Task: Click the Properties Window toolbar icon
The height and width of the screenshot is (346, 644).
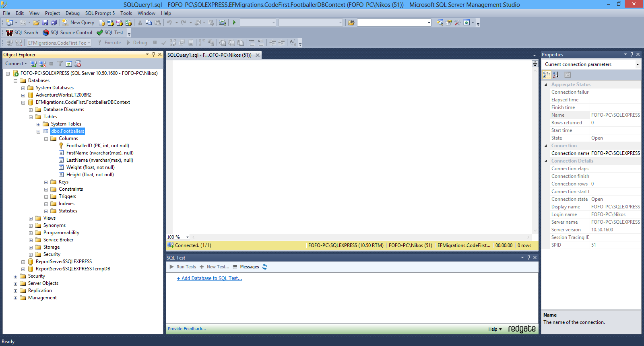Action: [448, 23]
